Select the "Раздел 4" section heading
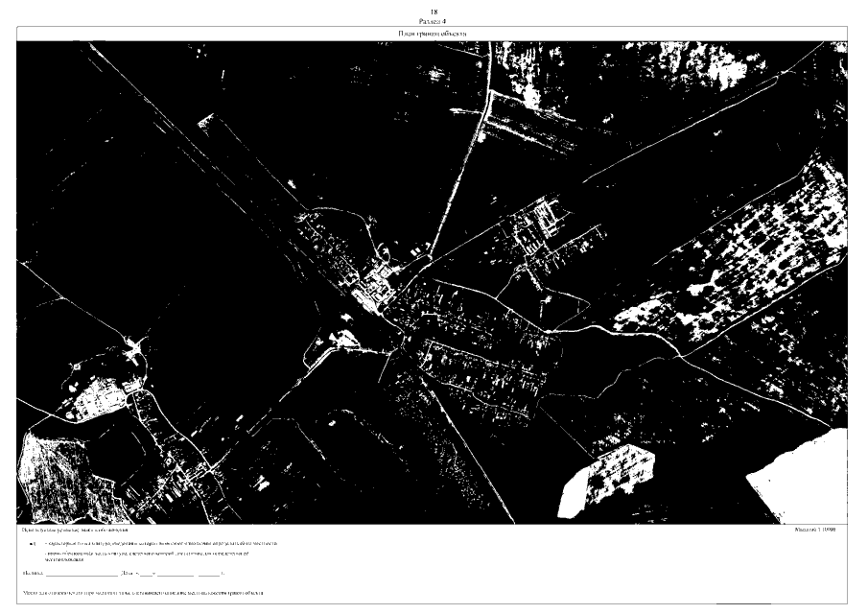The height and width of the screenshot is (614, 868). [x=434, y=20]
